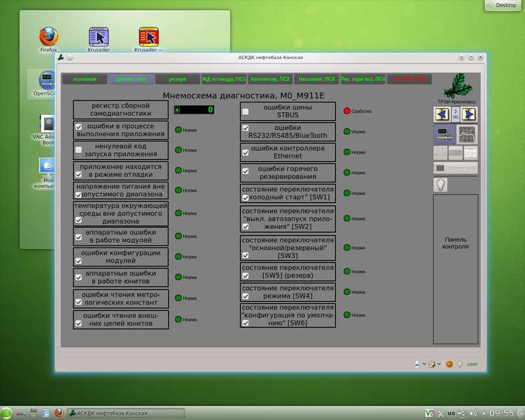Click the 'user' label in status bar
525x420 pixels.
[x=472, y=364]
